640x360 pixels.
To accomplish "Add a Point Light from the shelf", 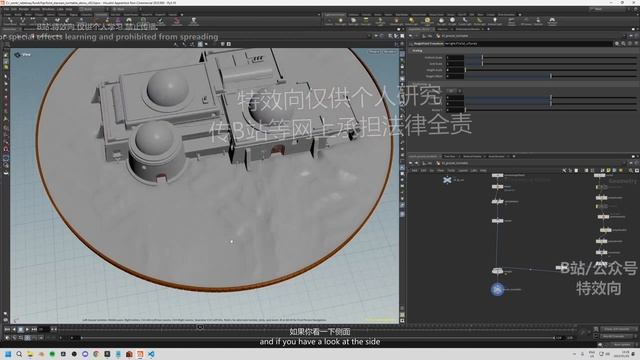I will tap(341, 21).
